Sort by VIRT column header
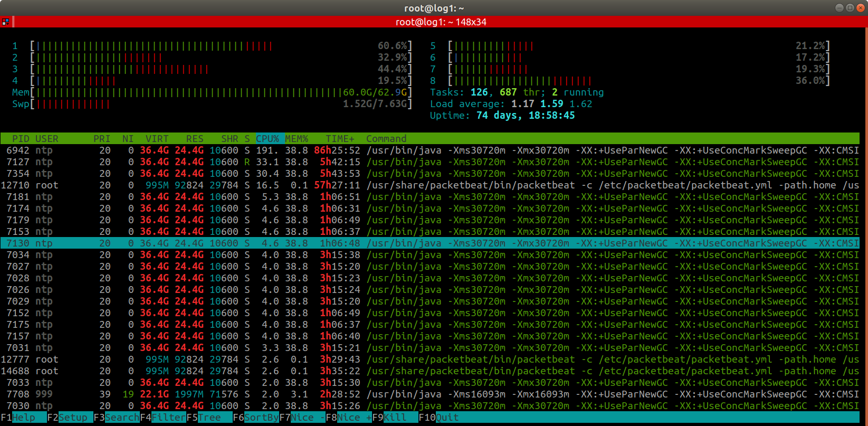 coord(157,139)
